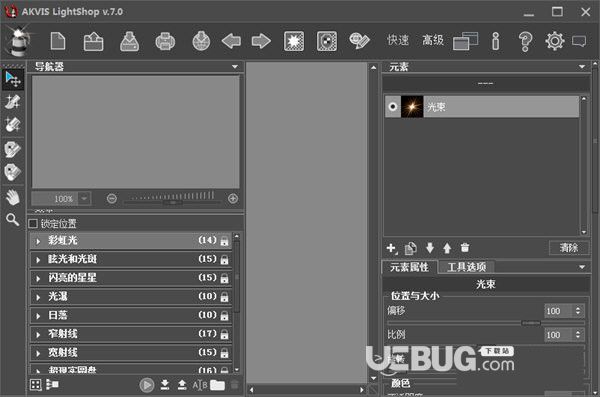
Task: Select the Zoom magnifier tool
Action: (x=12, y=219)
